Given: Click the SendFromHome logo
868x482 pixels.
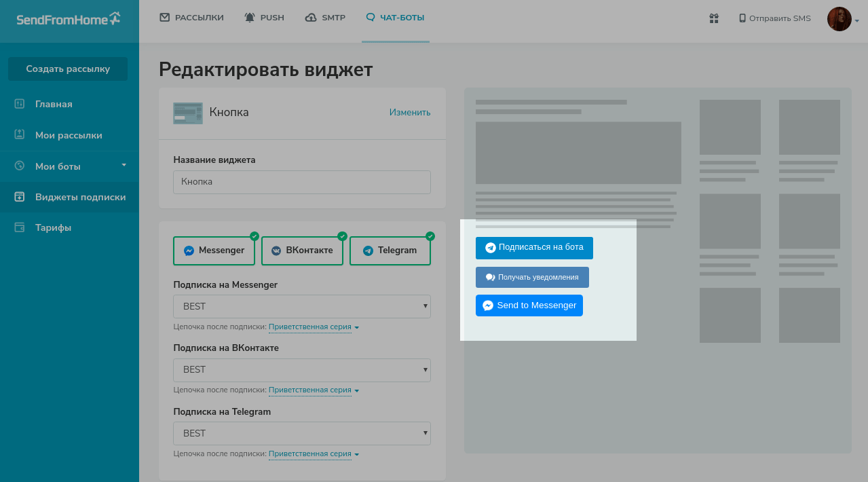Looking at the screenshot, I should [69, 19].
